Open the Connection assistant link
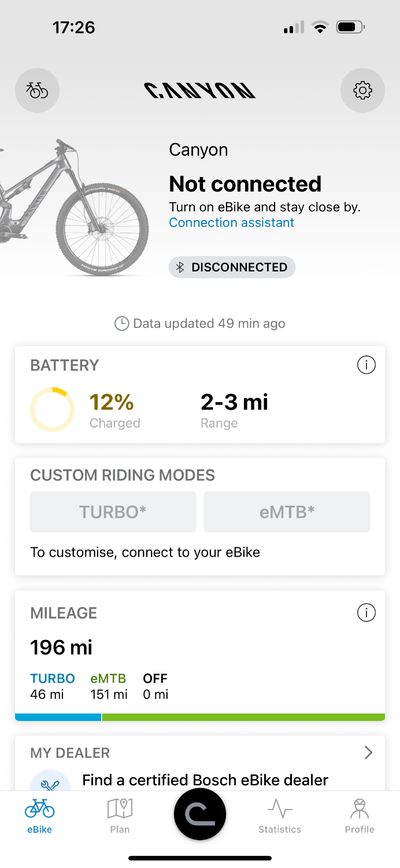This screenshot has width=400, height=868. click(232, 223)
